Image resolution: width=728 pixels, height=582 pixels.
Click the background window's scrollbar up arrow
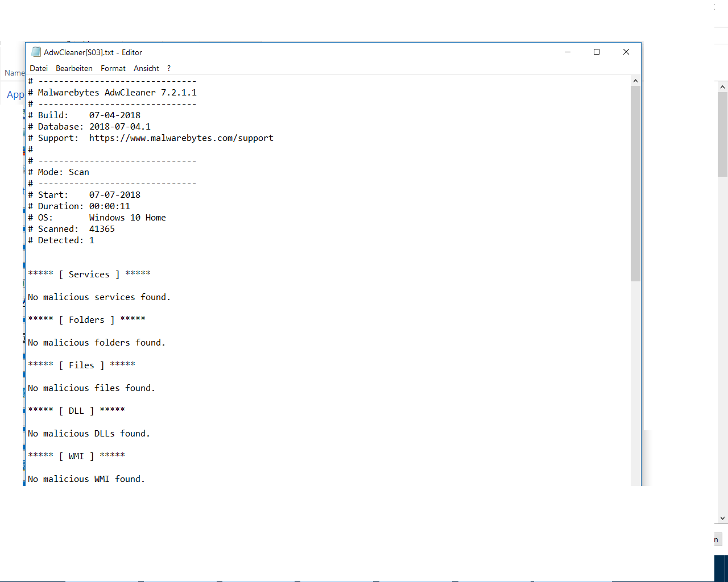click(723, 87)
